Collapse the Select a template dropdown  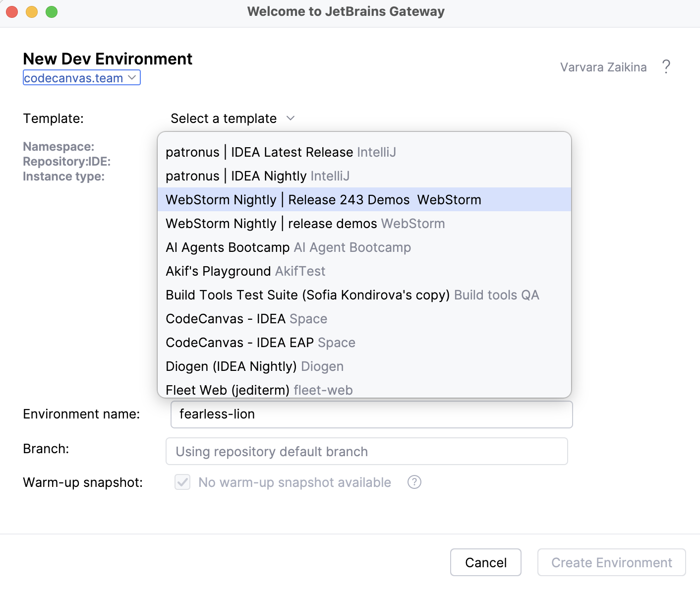point(233,119)
